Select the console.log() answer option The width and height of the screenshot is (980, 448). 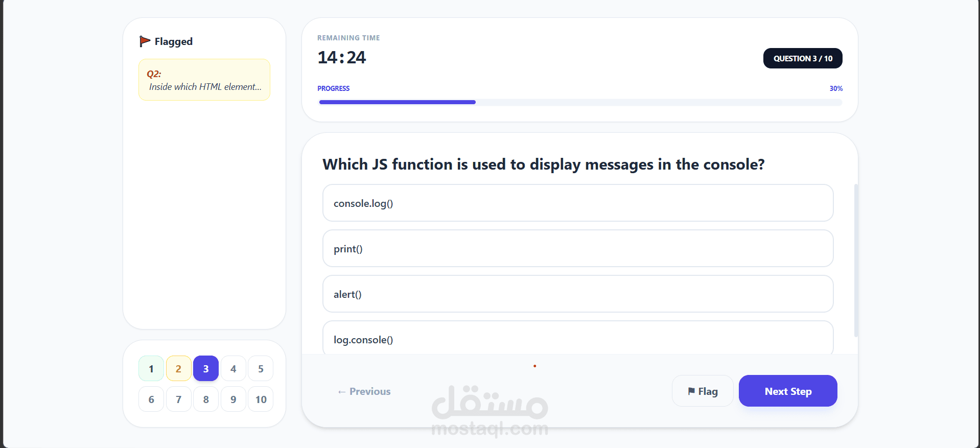click(577, 203)
